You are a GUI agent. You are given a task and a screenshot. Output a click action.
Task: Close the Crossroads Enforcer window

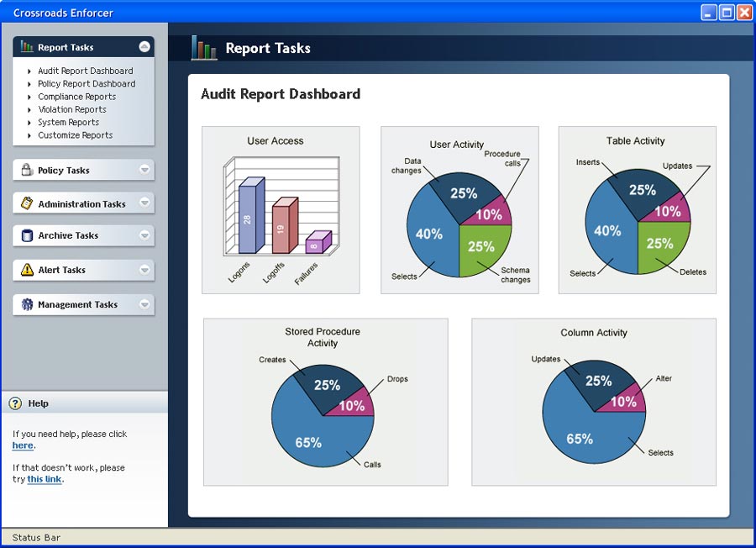[744, 13]
